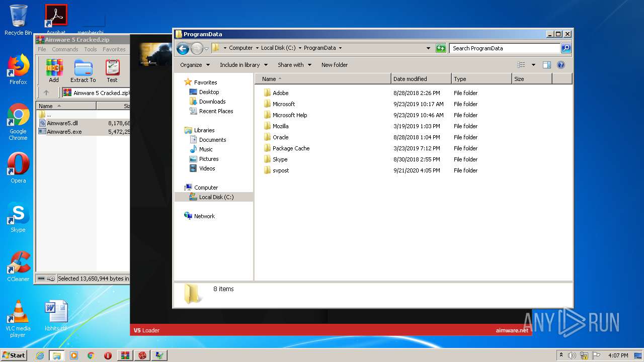Sort by the Date modified column header
The width and height of the screenshot is (644, 362).
point(421,79)
